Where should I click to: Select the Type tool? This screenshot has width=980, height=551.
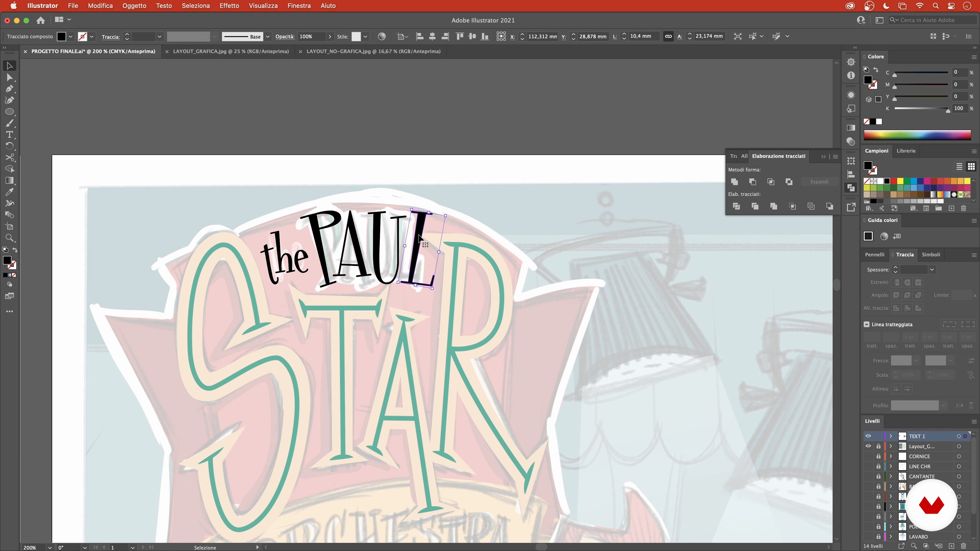pyautogui.click(x=9, y=135)
